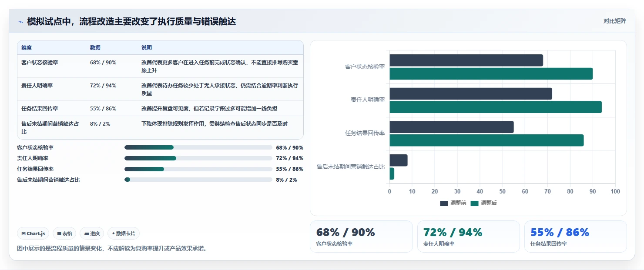Click the footnote beginning 图中展示的是流程质量
644x270 pixels.
tap(112, 249)
